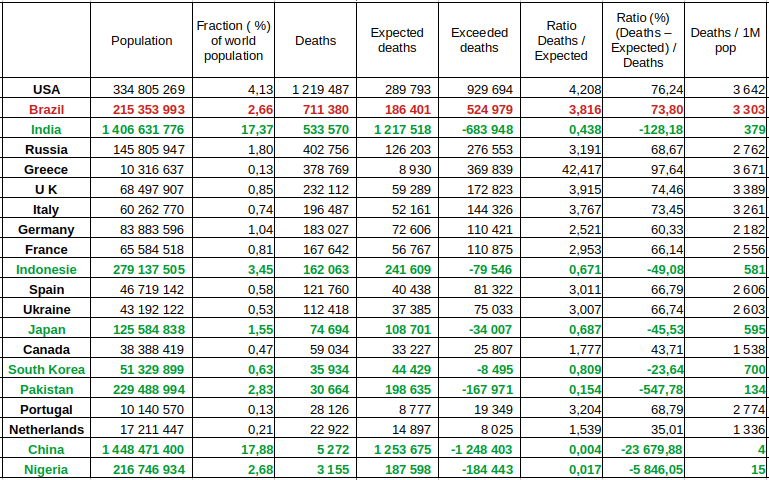The image size is (769, 480).
Task: Click the South Korea country cell
Action: [47, 369]
